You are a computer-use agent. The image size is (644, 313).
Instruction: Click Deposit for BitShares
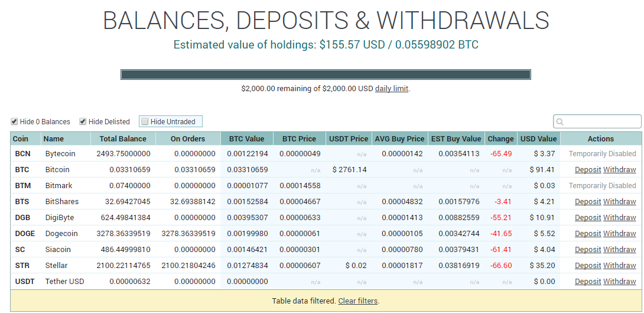[x=588, y=202]
